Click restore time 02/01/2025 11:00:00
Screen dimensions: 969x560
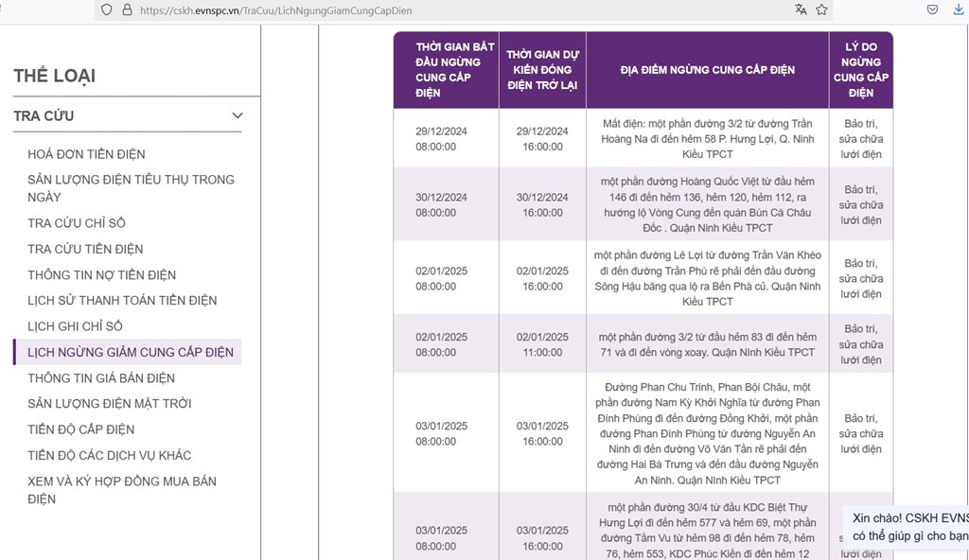pos(542,345)
